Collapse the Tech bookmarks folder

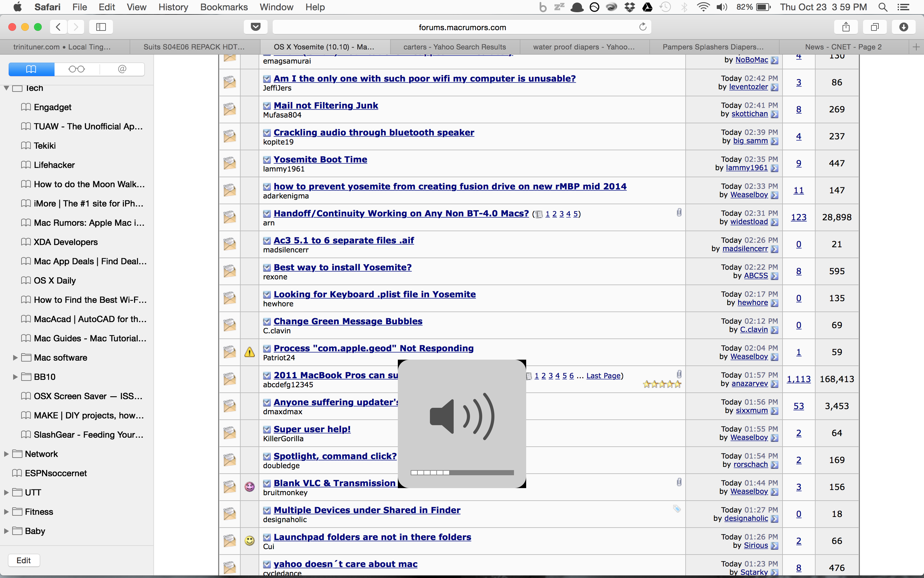[x=6, y=88]
